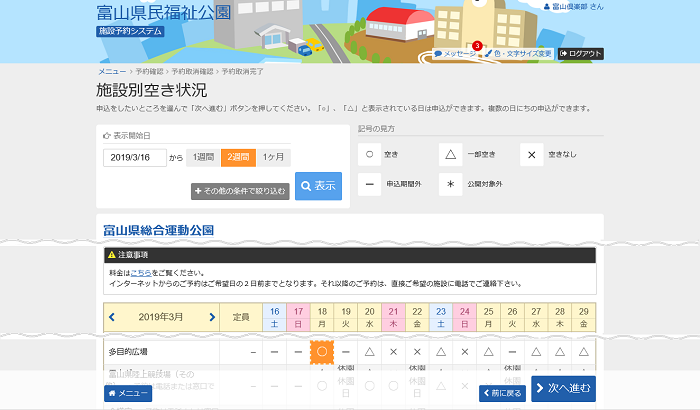
Task: Click the 定員 column header
Action: point(241,318)
